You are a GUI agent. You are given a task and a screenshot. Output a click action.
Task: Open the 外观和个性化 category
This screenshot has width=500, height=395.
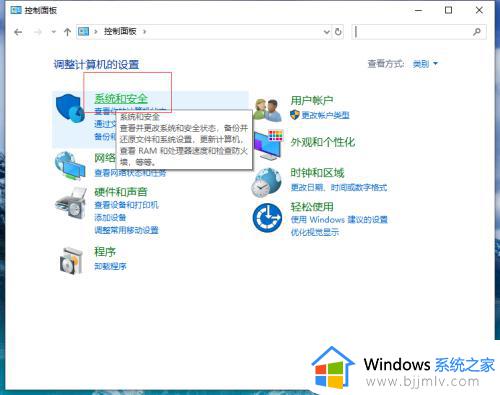[323, 142]
